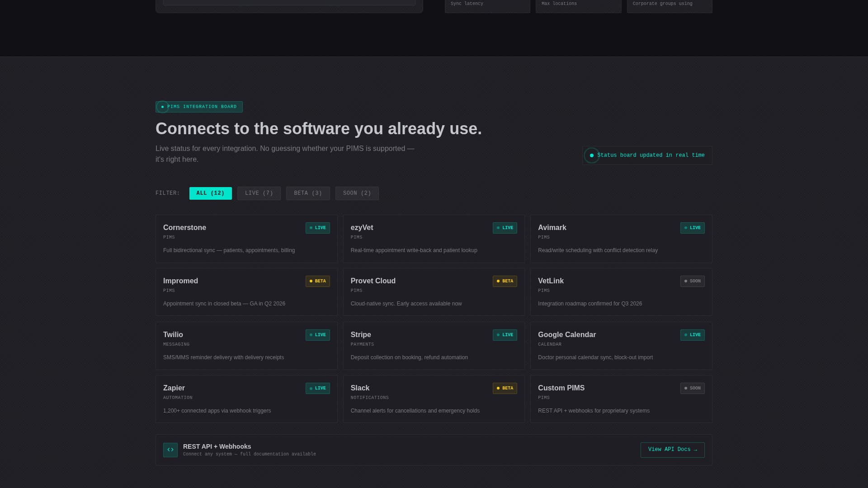Open the View API Docs link
The height and width of the screenshot is (488, 868).
(672, 450)
